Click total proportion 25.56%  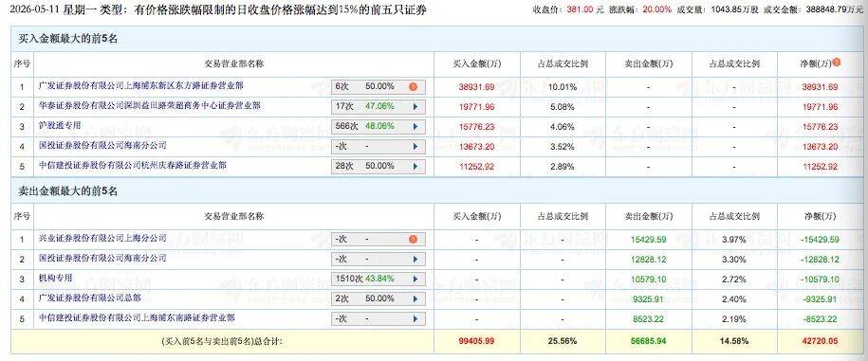[563, 341]
